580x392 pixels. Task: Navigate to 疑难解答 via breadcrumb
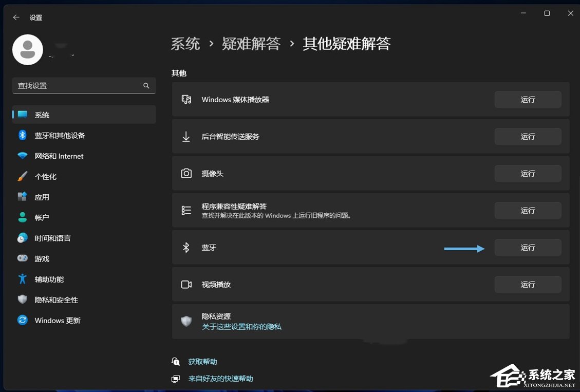pyautogui.click(x=252, y=44)
